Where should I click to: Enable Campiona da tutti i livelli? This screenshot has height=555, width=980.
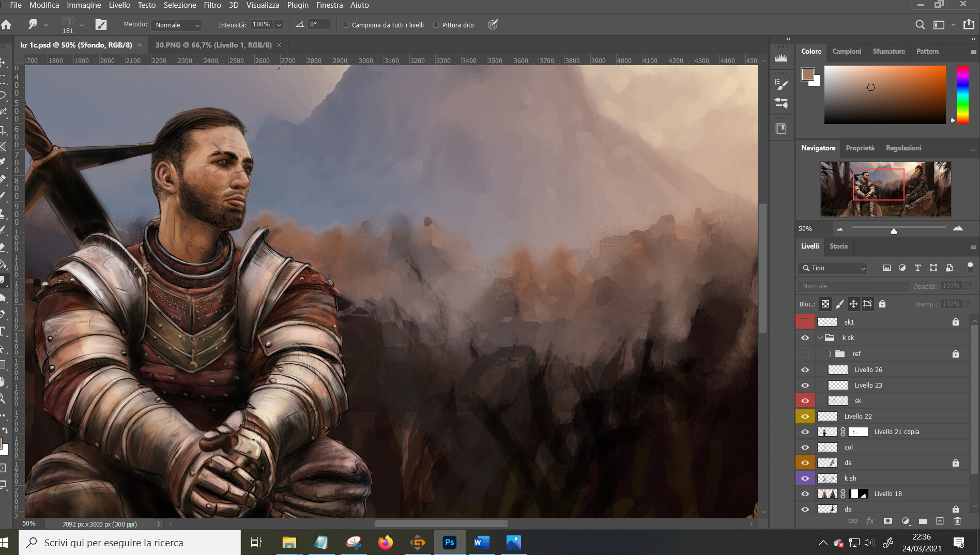coord(346,25)
